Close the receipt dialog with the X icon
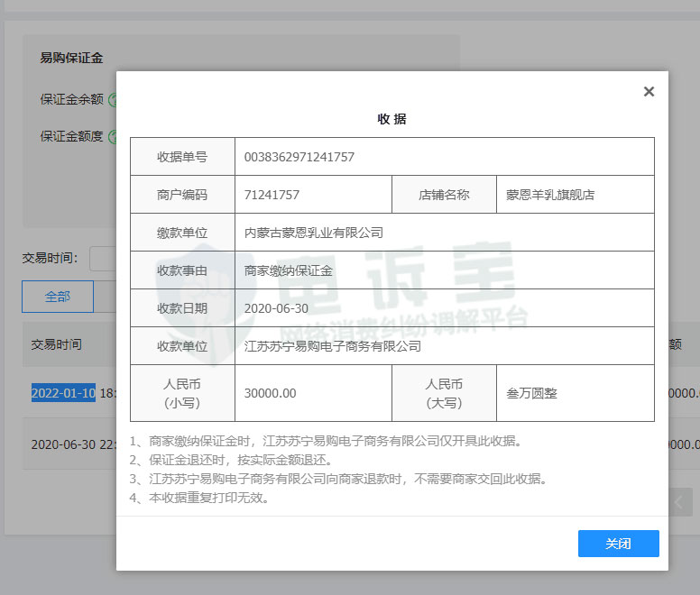The height and width of the screenshot is (595, 700). coord(649,91)
